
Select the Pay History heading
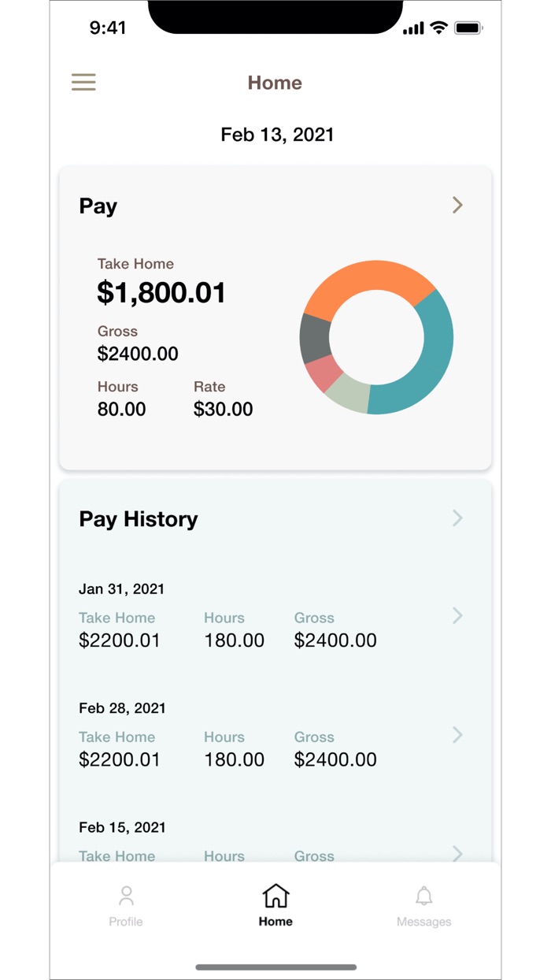(139, 519)
